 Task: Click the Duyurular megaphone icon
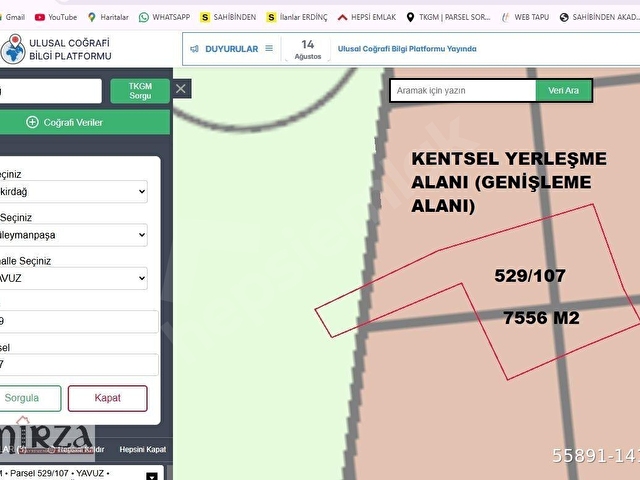point(194,49)
